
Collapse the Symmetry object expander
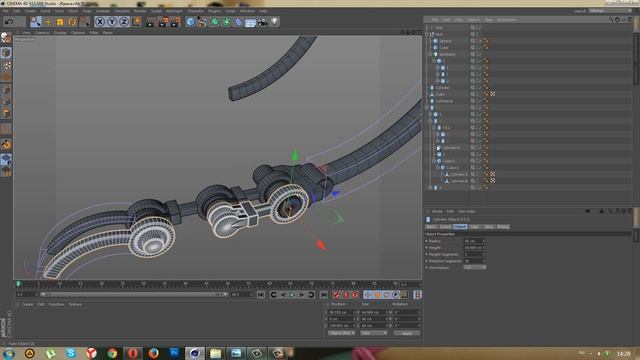point(430,54)
